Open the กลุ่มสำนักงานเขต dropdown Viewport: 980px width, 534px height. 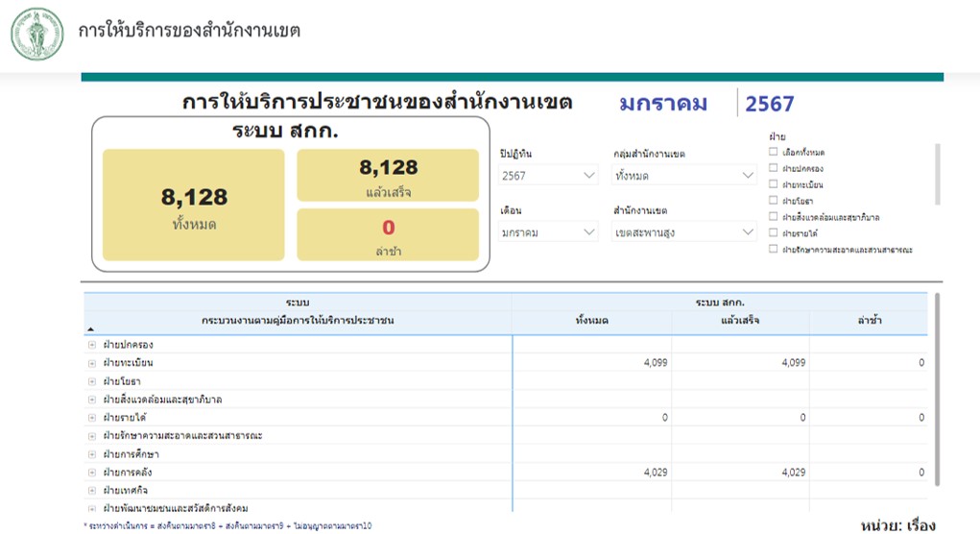coord(684,176)
